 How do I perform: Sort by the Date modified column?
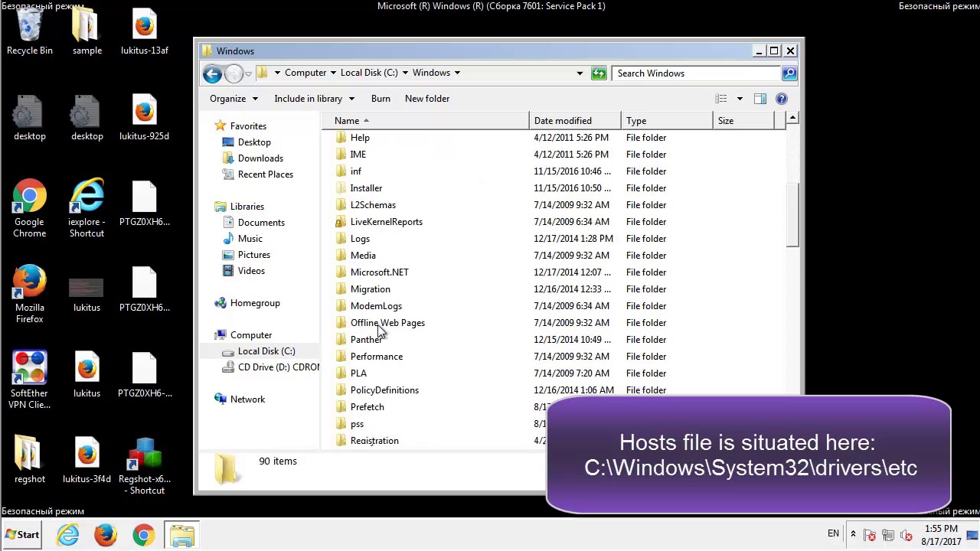575,121
